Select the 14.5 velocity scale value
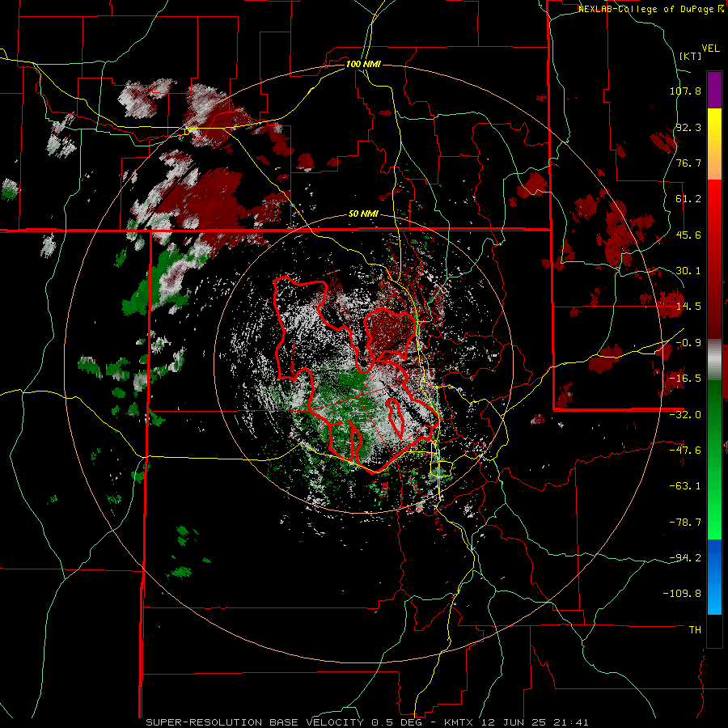The width and height of the screenshot is (728, 728). (688, 307)
